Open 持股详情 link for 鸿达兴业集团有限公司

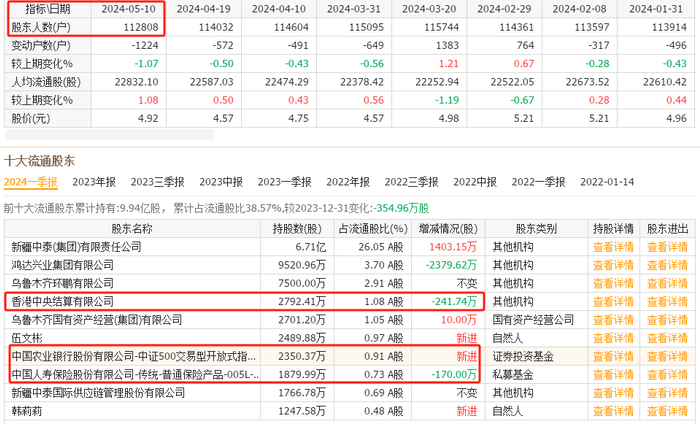(x=613, y=265)
